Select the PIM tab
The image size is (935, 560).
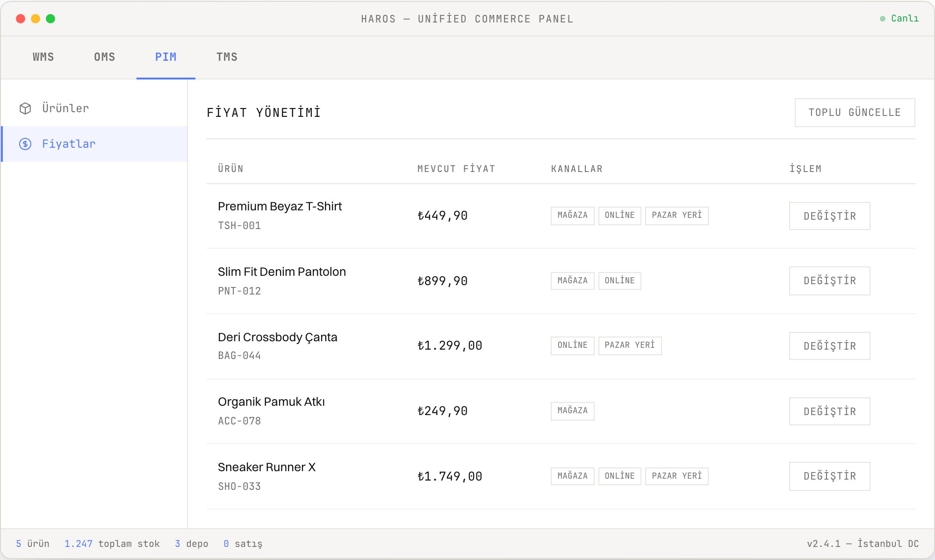(166, 57)
